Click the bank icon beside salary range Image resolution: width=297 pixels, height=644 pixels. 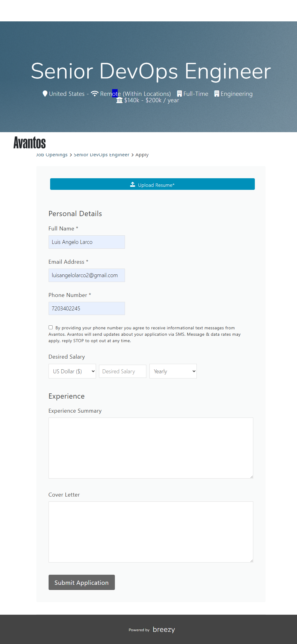(119, 100)
